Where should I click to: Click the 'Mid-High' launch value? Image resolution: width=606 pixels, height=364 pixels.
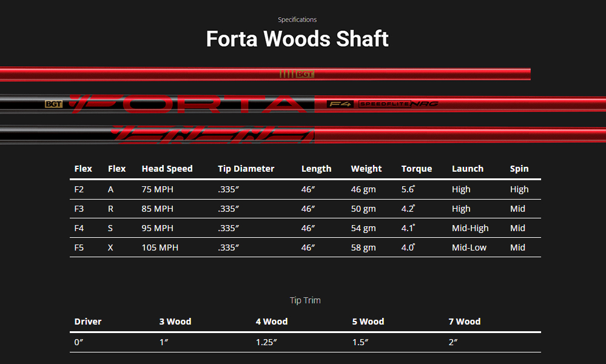point(470,228)
